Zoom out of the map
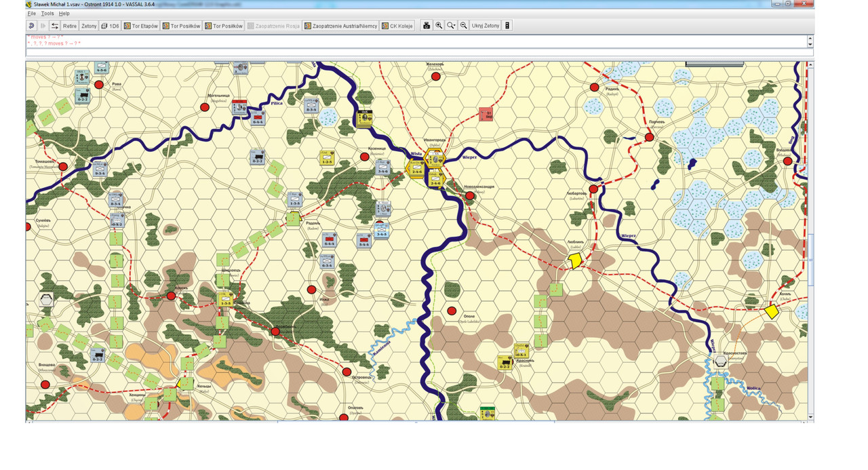868x470 pixels. 463,26
